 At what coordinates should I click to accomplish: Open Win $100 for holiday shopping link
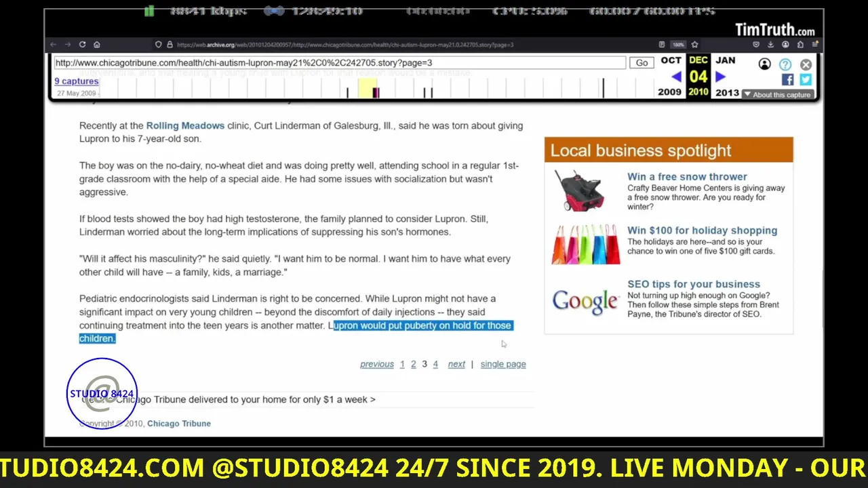(702, 230)
